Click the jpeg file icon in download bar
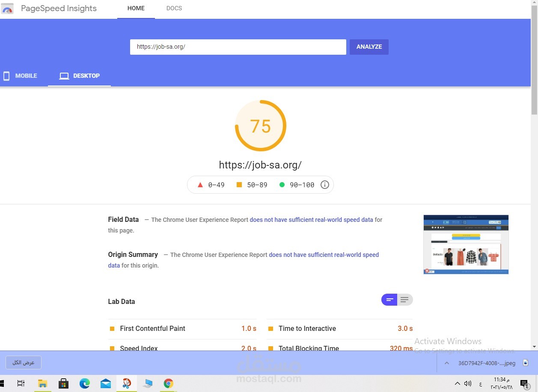Viewport: 538px width, 392px height. click(x=526, y=363)
